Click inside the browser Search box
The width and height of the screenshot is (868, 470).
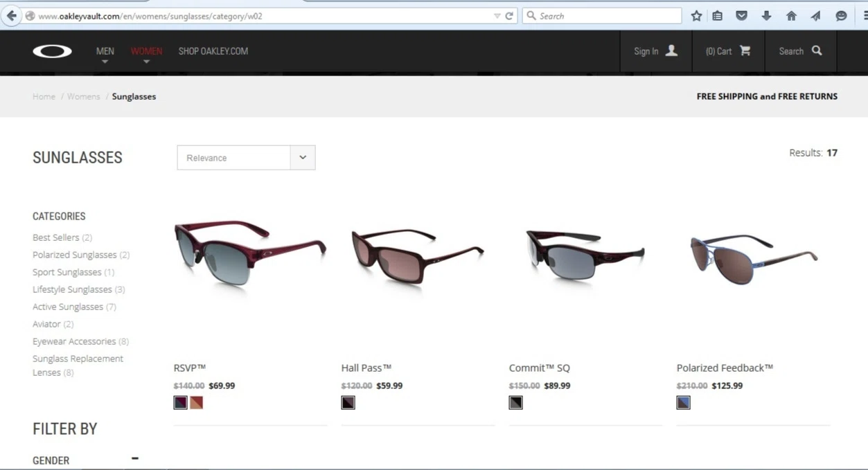(601, 16)
